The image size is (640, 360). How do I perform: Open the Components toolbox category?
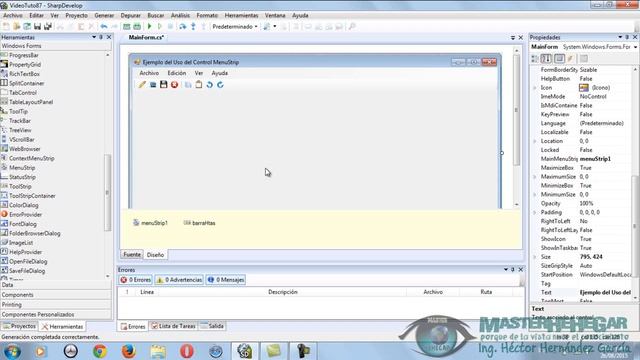click(56, 295)
